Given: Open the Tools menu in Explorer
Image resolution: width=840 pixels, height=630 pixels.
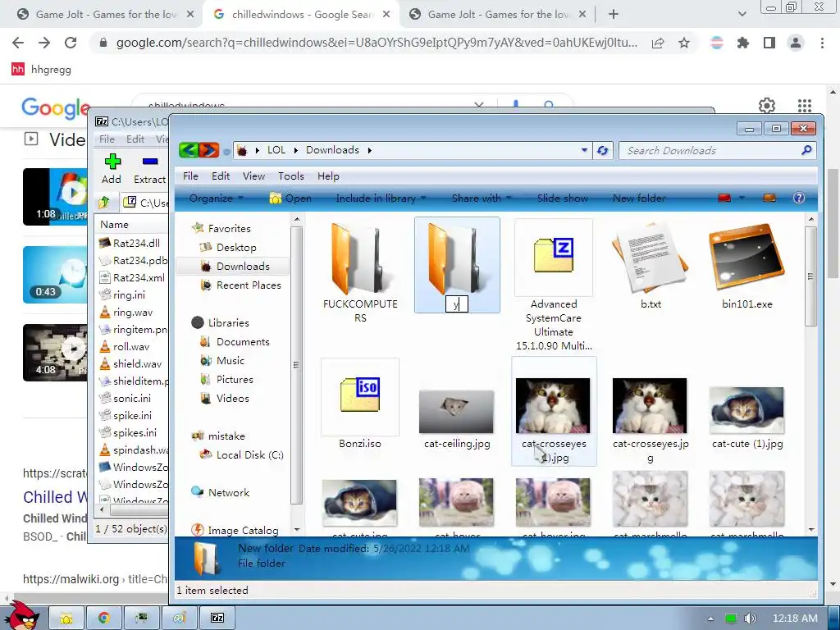Looking at the screenshot, I should 291,176.
